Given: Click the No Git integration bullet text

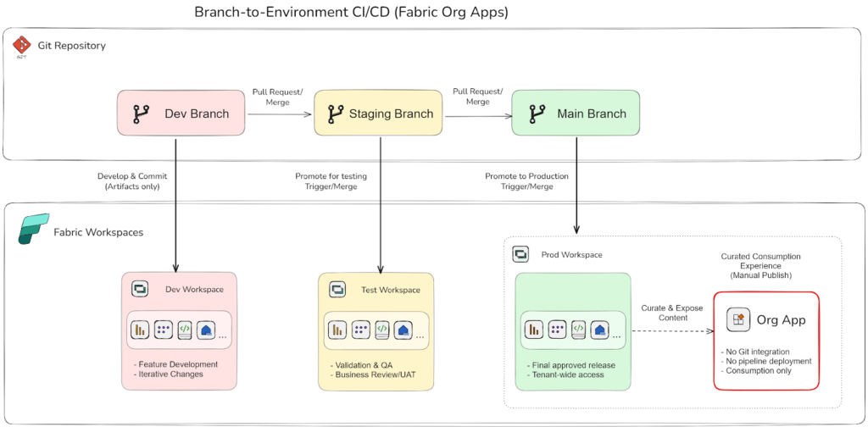Looking at the screenshot, I should (755, 352).
